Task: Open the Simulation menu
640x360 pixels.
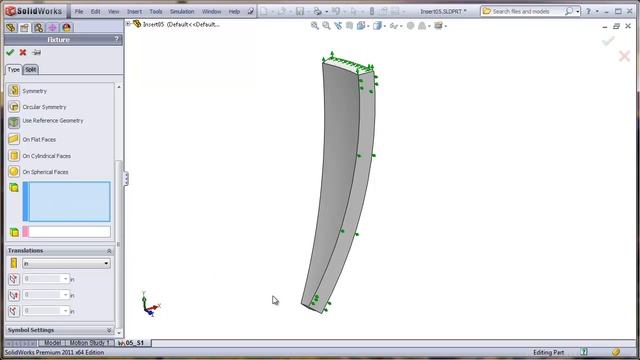Action: [182, 11]
